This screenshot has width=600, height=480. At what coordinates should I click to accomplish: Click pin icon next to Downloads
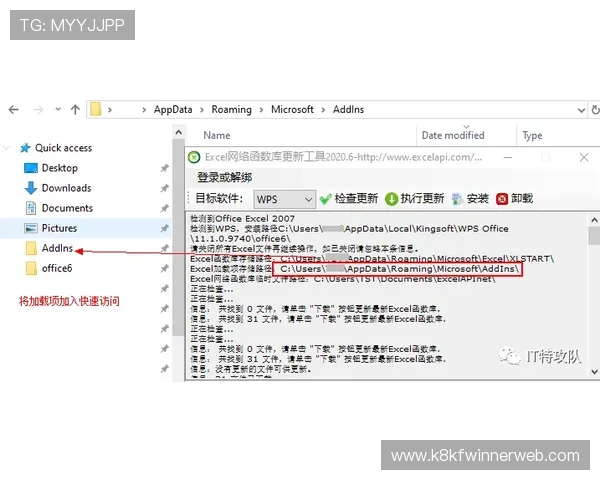pos(165,188)
